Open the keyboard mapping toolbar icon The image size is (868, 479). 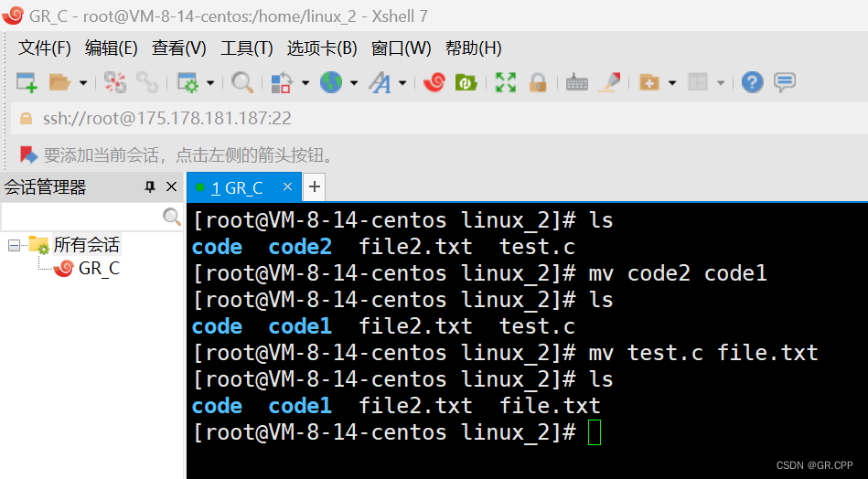coord(577,83)
